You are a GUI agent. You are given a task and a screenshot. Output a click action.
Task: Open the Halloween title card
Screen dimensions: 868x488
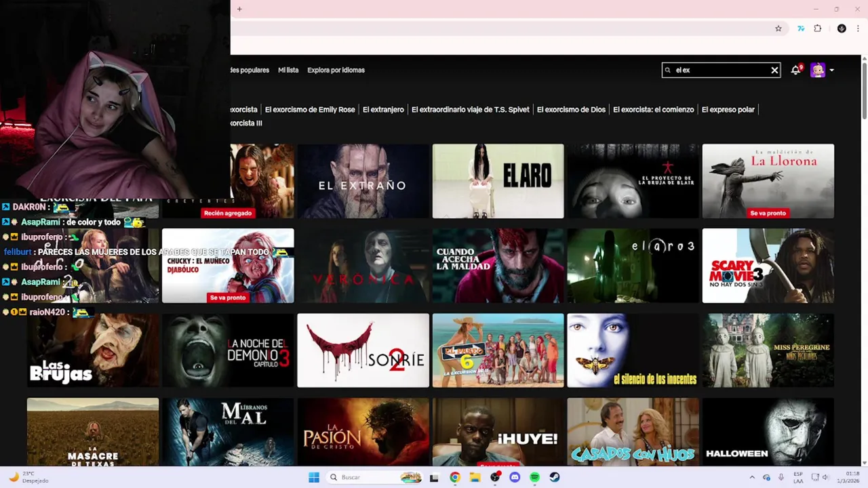click(x=768, y=432)
